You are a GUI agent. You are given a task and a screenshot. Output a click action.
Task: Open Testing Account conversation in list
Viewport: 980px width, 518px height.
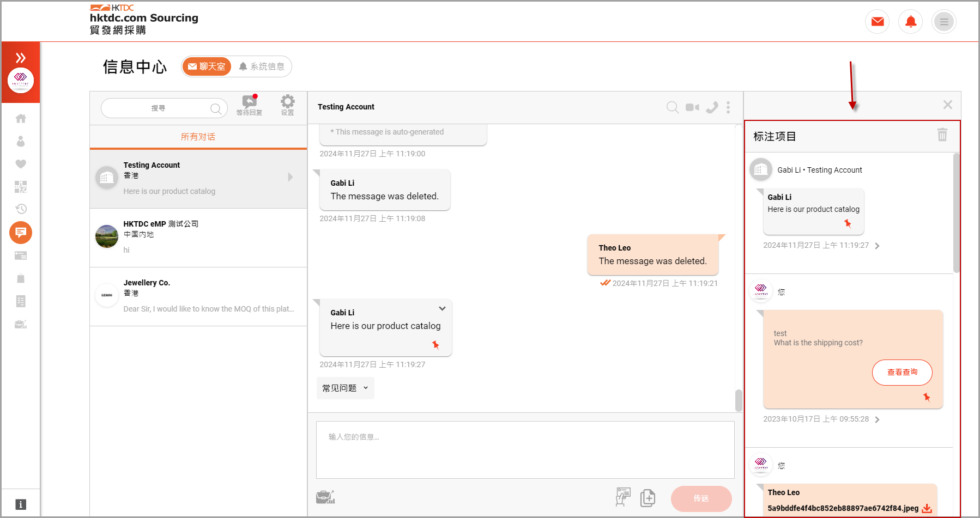198,179
